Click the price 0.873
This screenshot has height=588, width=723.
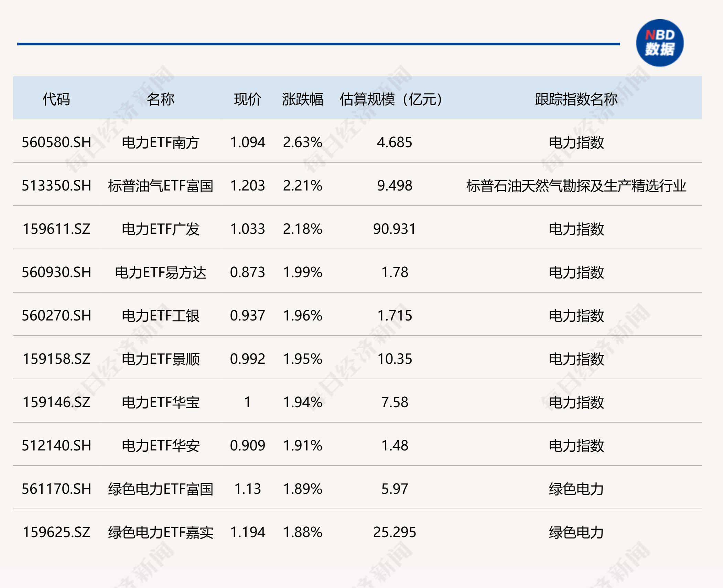pos(248,272)
